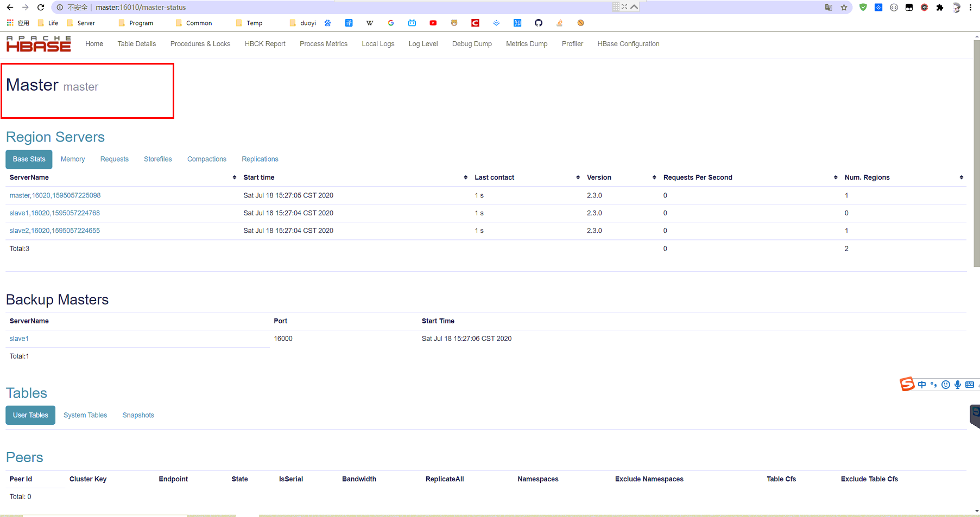Open the Google G bookmark
Image resolution: width=980 pixels, height=517 pixels.
click(391, 23)
